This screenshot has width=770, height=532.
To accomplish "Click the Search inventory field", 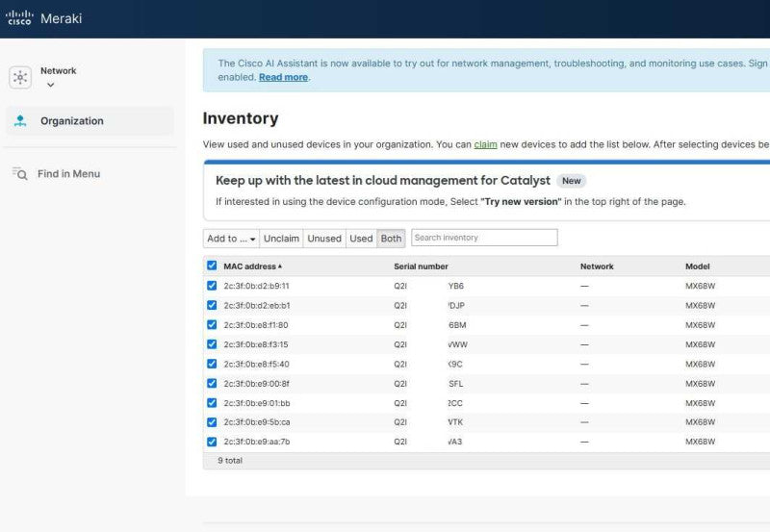I will coord(484,238).
